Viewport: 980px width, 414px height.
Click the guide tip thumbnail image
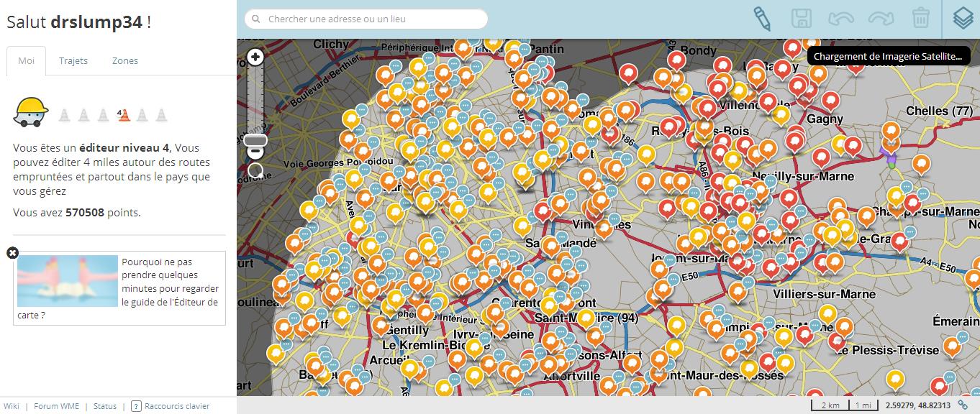(67, 281)
